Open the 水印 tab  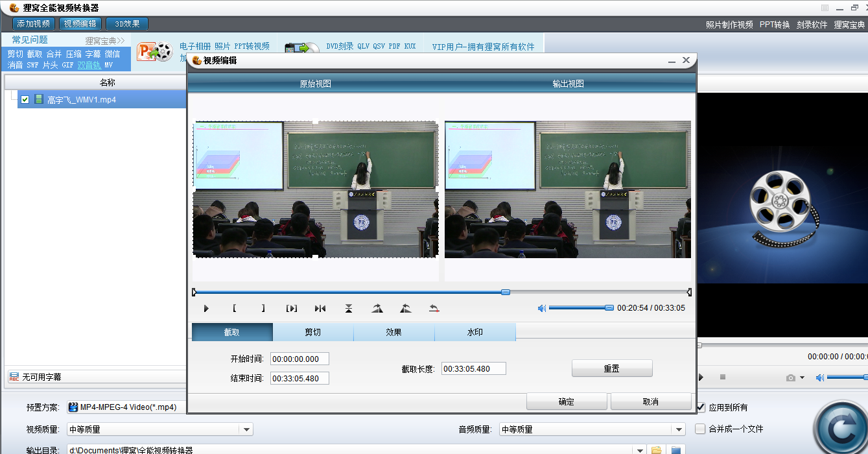(x=475, y=332)
